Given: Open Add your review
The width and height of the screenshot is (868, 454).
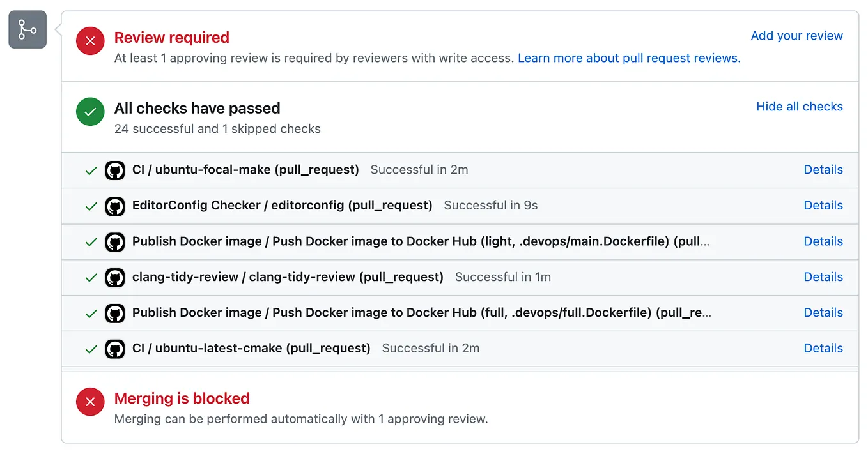Looking at the screenshot, I should [796, 36].
